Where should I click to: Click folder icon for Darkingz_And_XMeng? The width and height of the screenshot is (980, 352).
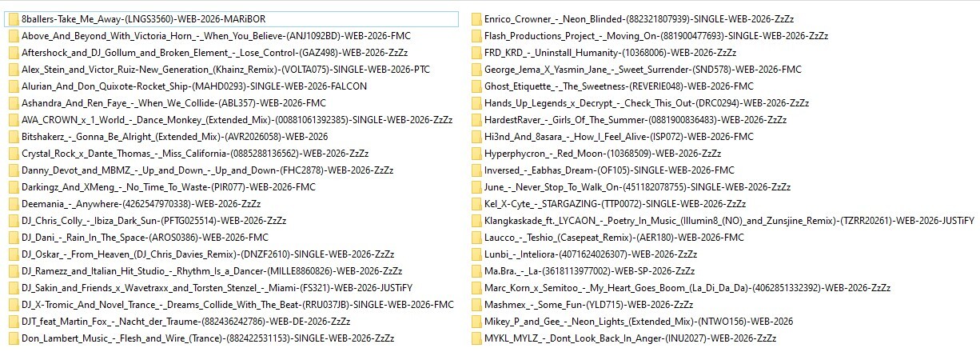click(13, 187)
